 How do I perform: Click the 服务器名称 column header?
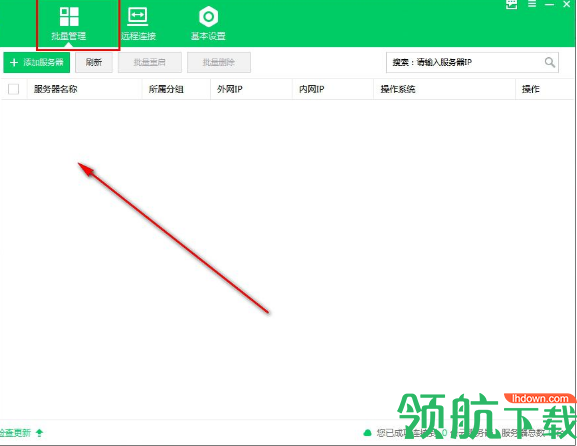point(56,89)
